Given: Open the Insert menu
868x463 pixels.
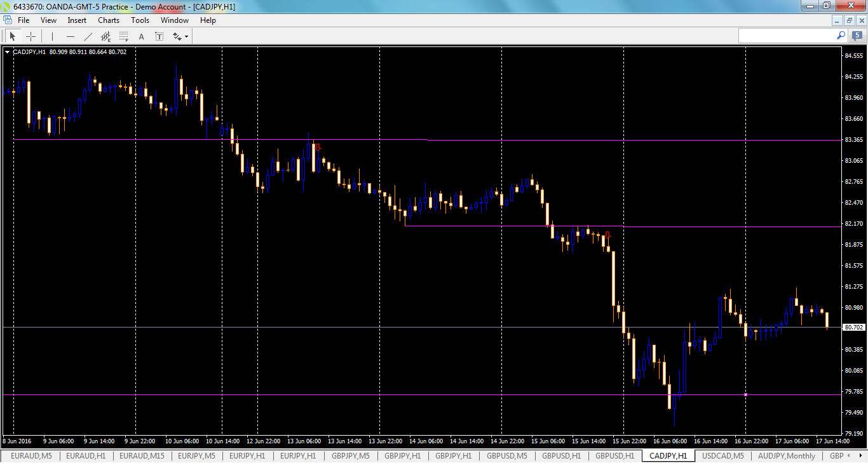Looking at the screenshot, I should pyautogui.click(x=76, y=20).
